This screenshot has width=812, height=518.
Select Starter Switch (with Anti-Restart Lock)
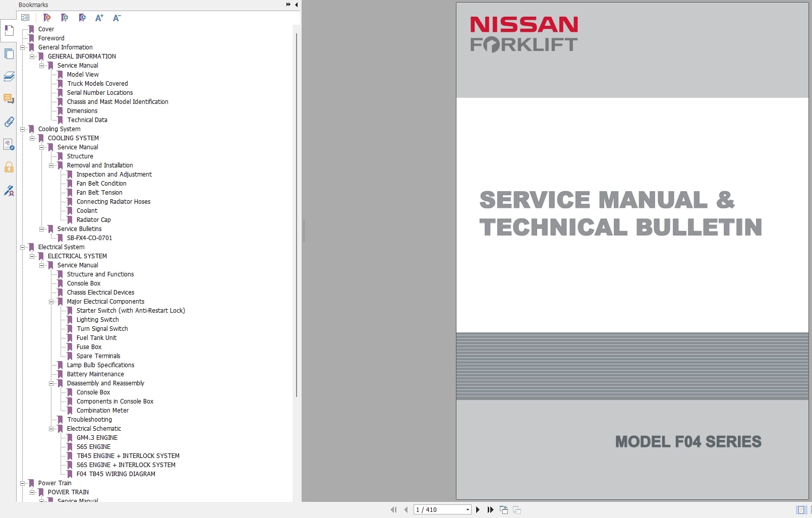[131, 311]
